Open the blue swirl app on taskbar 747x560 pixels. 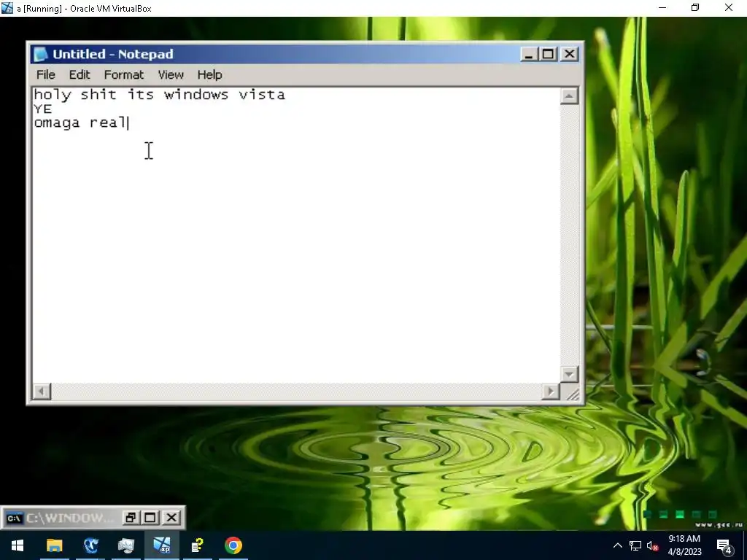tap(90, 545)
